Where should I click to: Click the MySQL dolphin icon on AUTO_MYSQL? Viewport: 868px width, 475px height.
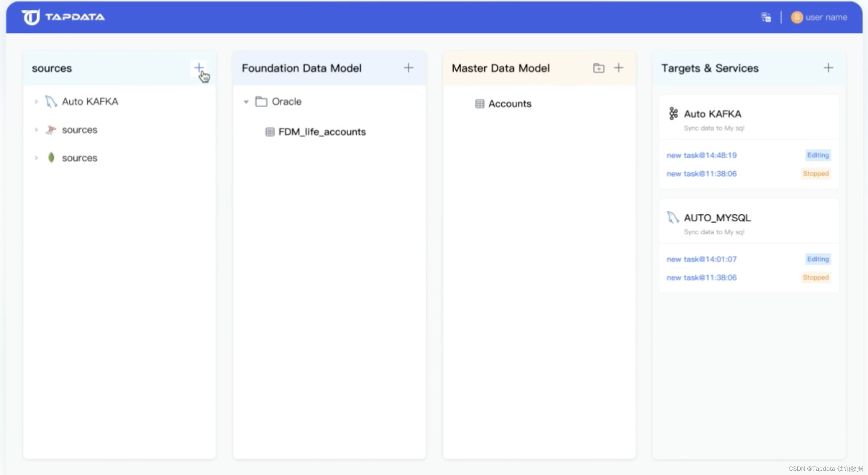coord(673,217)
